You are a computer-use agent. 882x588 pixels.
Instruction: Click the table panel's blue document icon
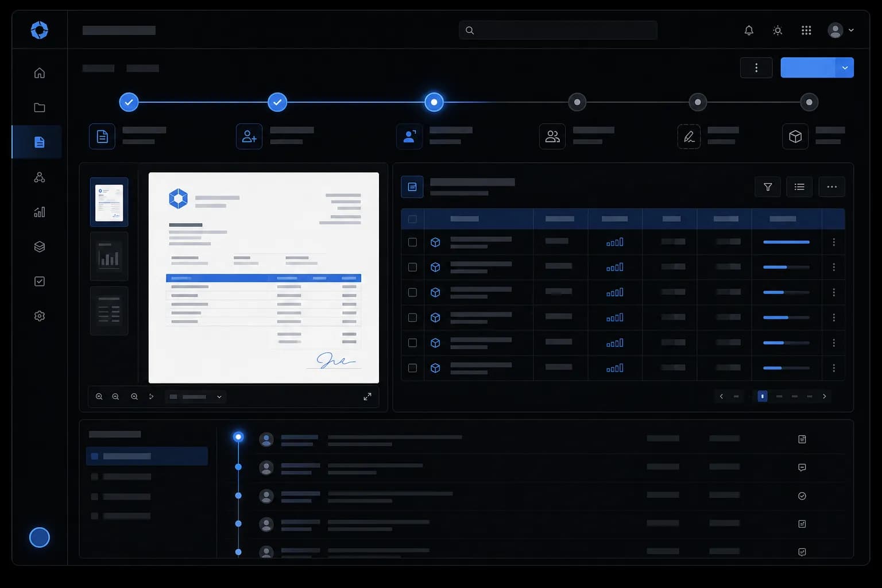tap(412, 187)
